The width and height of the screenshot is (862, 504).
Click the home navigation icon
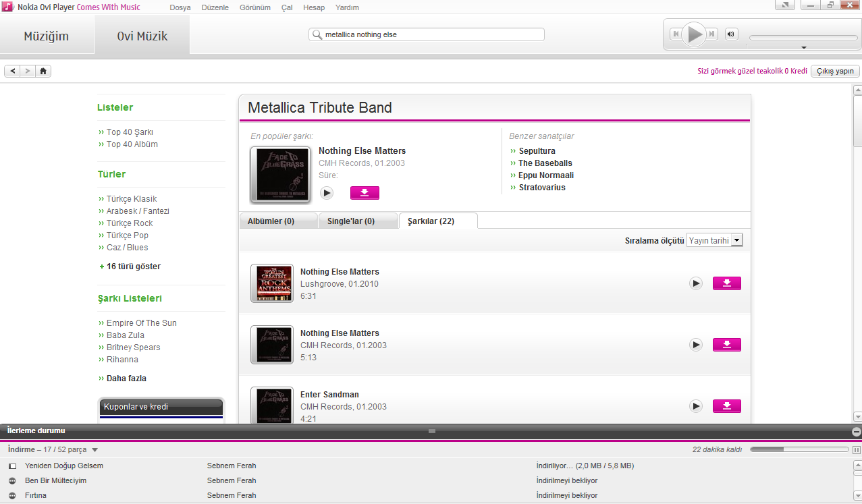(43, 71)
